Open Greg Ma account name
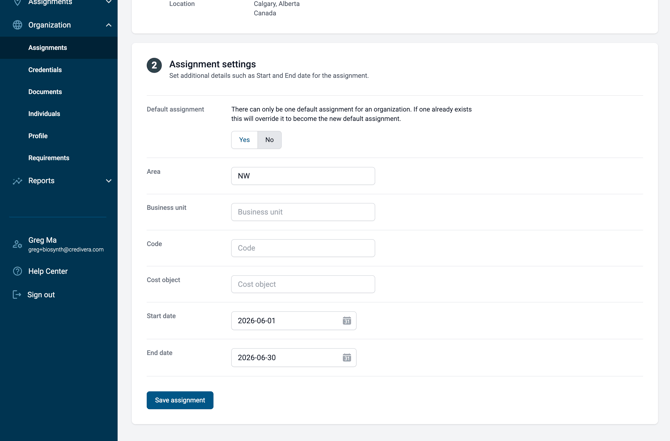 pos(42,240)
